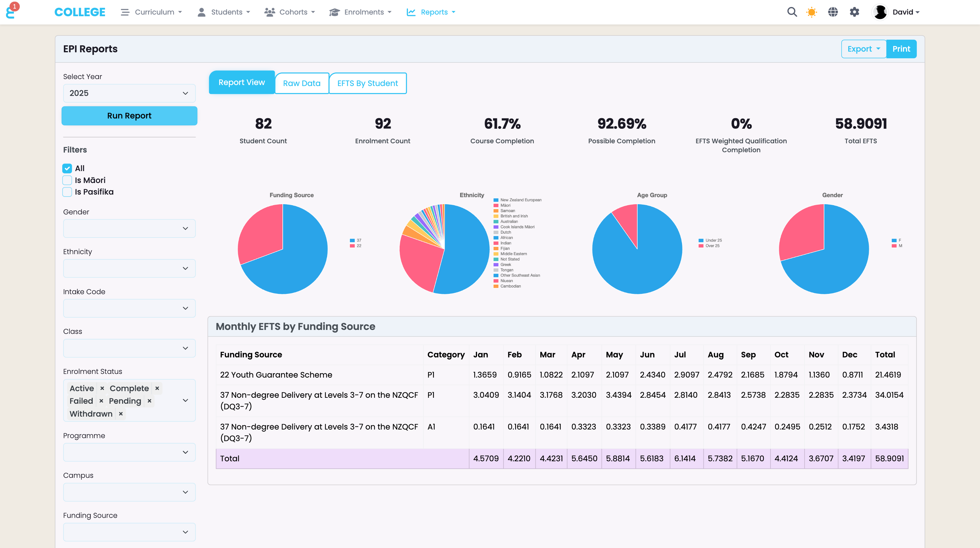
Task: Uncheck the All filter checkbox
Action: tap(67, 168)
